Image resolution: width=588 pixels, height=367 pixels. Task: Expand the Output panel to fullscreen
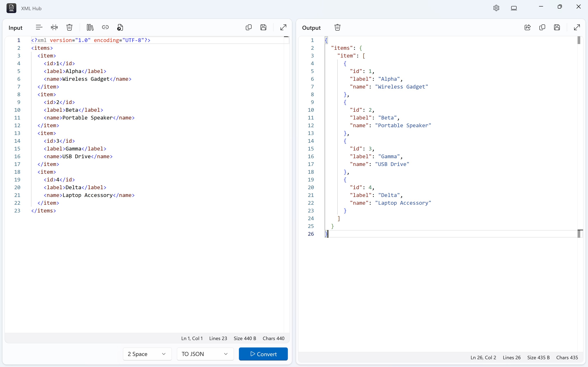[577, 27]
